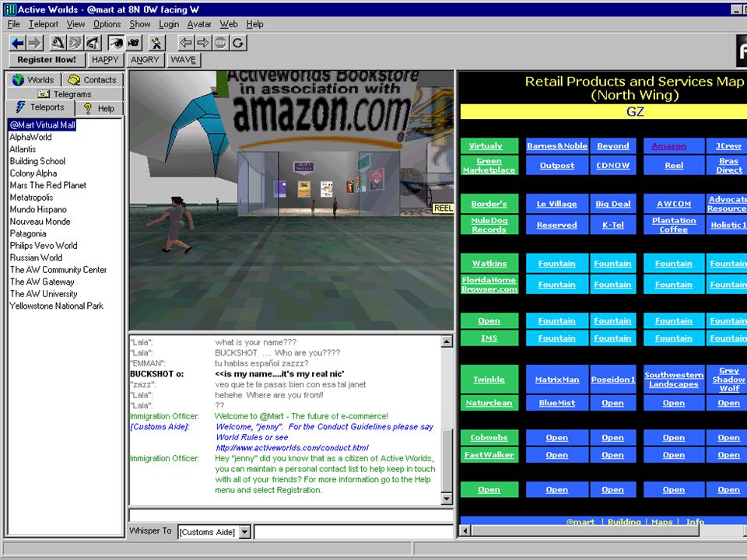
Task: Switch to the Contacts tab
Action: point(93,80)
